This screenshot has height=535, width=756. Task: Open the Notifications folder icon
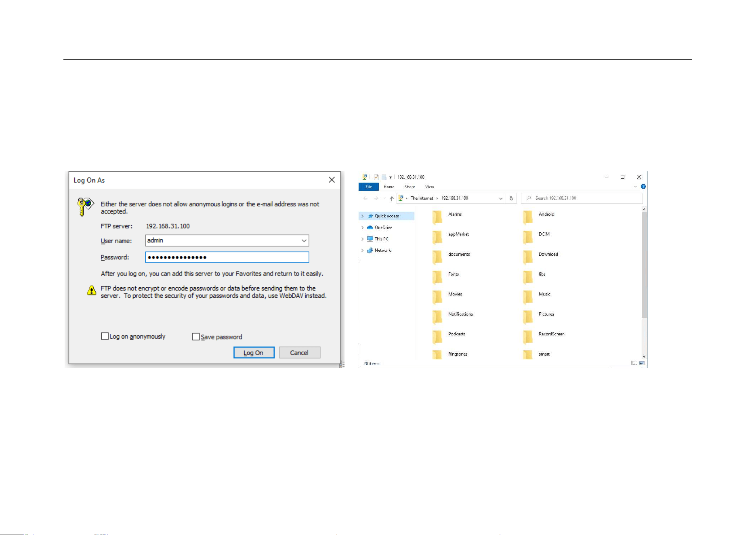pos(437,317)
